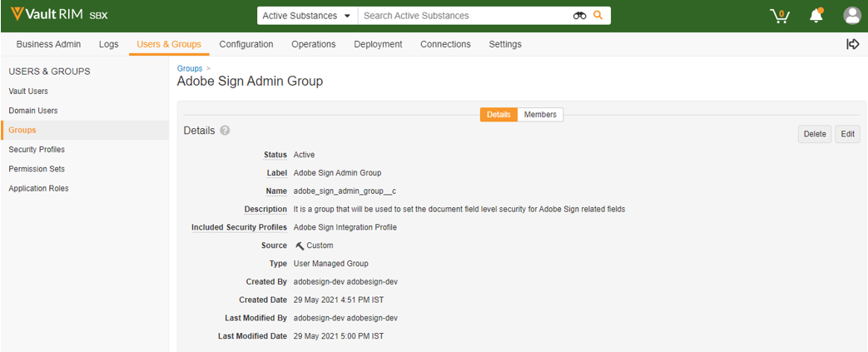Screen dimensions: 868x352
Task: Click the binoculars advanced search icon
Action: pyautogui.click(x=580, y=16)
